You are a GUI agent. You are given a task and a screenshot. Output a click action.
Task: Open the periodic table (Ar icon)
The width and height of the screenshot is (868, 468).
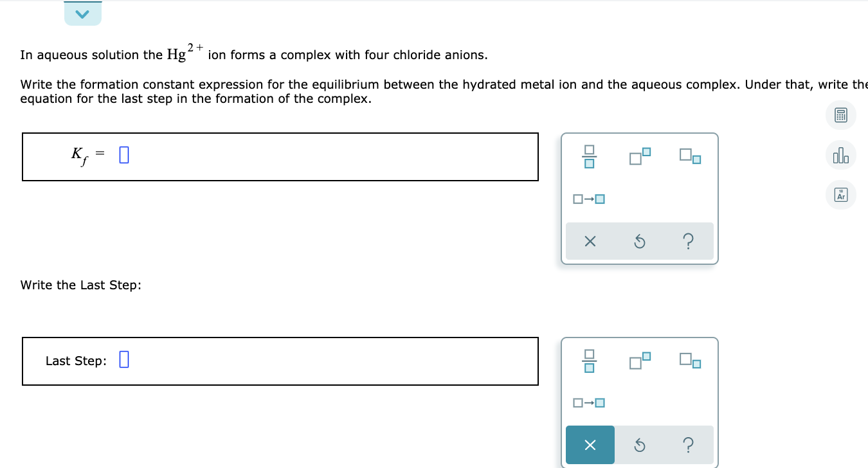840,195
